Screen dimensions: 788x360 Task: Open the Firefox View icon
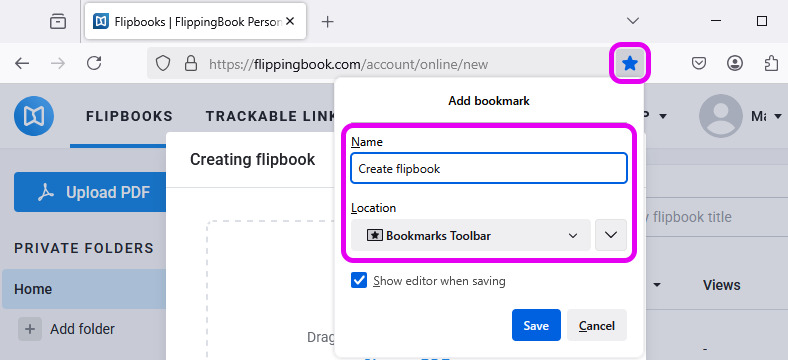coord(58,21)
